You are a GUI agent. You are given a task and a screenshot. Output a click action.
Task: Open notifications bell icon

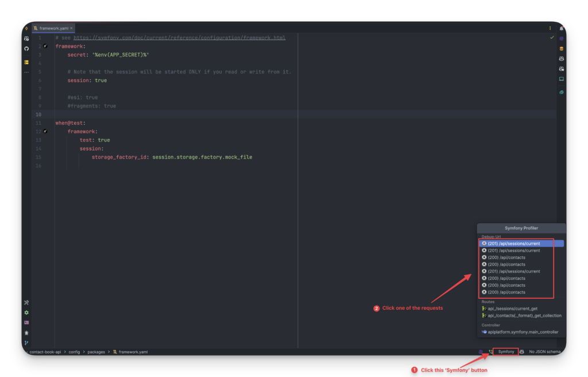tap(562, 29)
